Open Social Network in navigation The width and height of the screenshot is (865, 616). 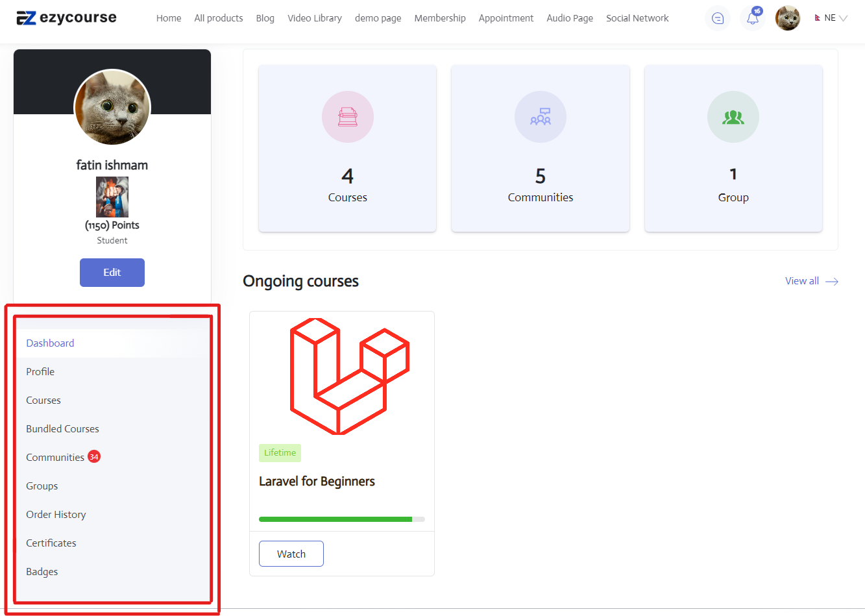tap(637, 18)
